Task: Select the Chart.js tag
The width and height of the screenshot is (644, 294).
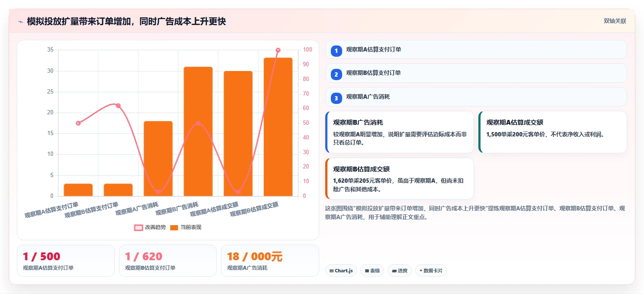Action: pyautogui.click(x=341, y=271)
